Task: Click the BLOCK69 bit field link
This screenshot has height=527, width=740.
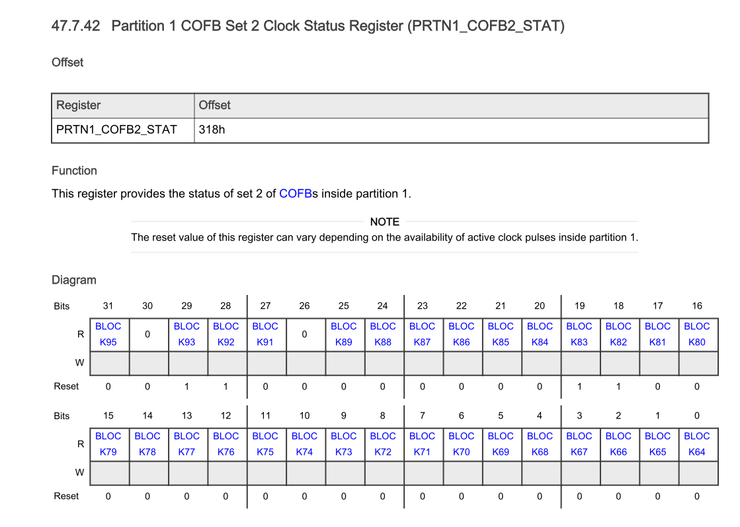Action: 500,444
